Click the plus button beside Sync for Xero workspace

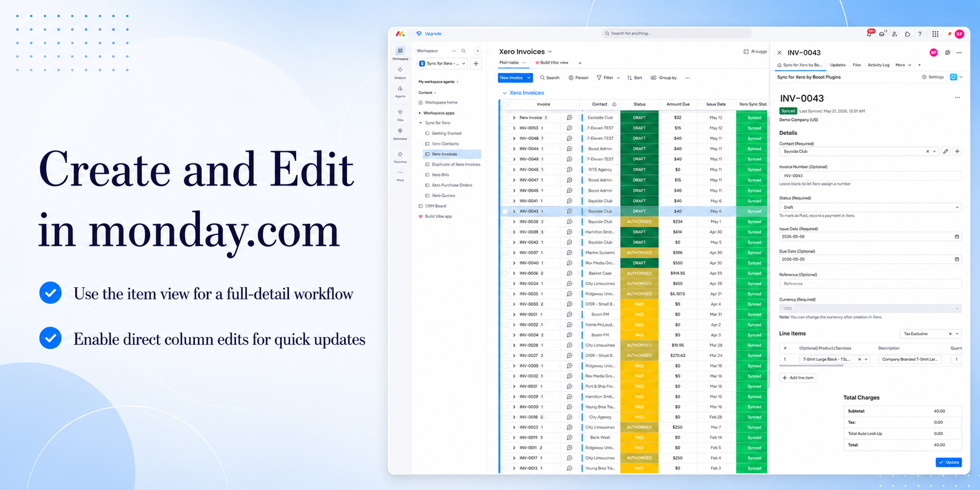476,64
